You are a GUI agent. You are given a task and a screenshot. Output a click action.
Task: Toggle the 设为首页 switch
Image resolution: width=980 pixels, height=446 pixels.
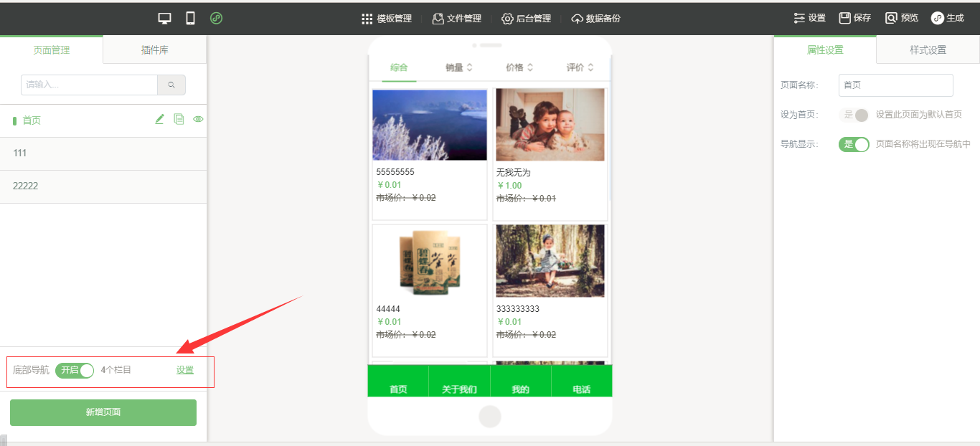tap(854, 115)
